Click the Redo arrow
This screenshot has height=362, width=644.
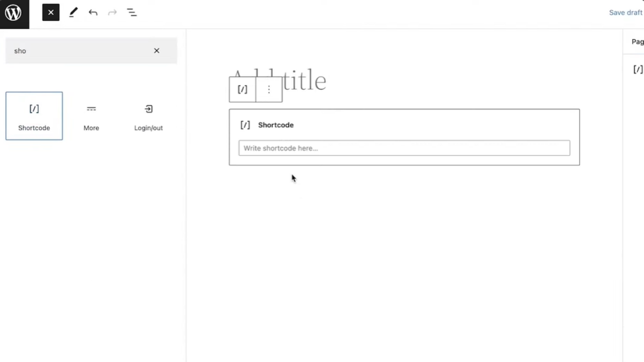(x=113, y=13)
